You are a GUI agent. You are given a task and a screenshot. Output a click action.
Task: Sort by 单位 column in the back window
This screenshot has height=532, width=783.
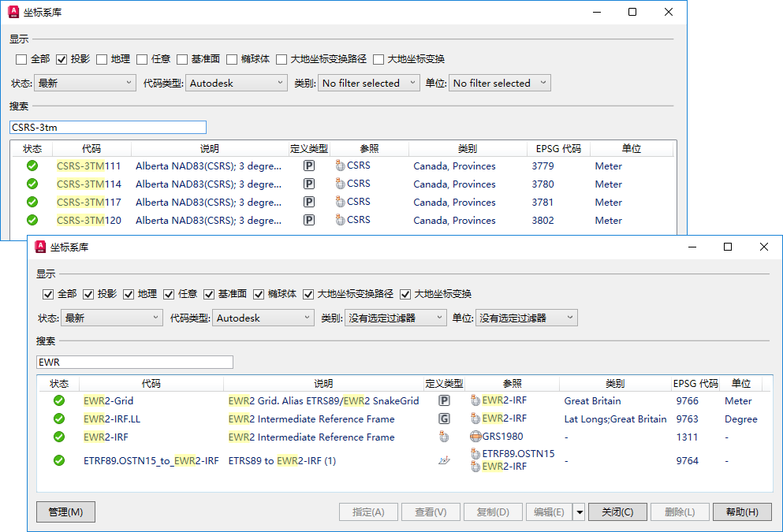pyautogui.click(x=631, y=149)
